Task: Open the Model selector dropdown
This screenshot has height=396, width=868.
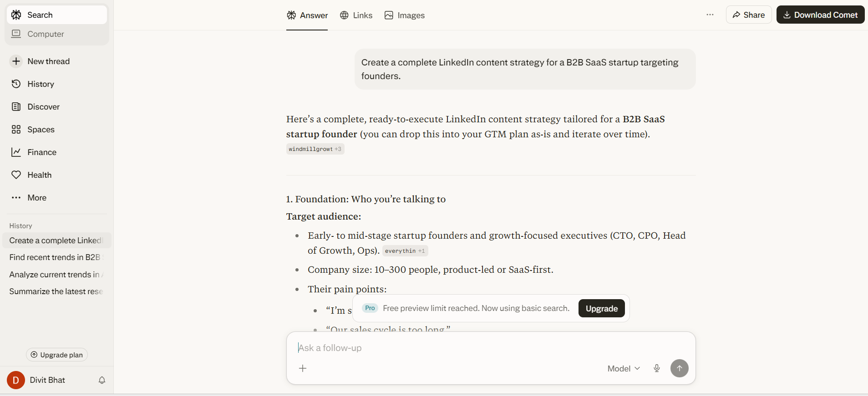Action: (x=623, y=368)
